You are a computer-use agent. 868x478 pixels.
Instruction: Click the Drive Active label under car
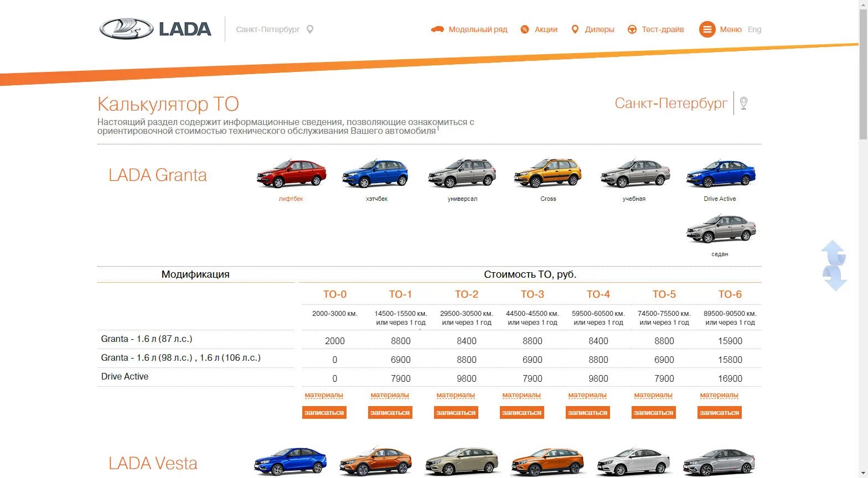pos(720,199)
